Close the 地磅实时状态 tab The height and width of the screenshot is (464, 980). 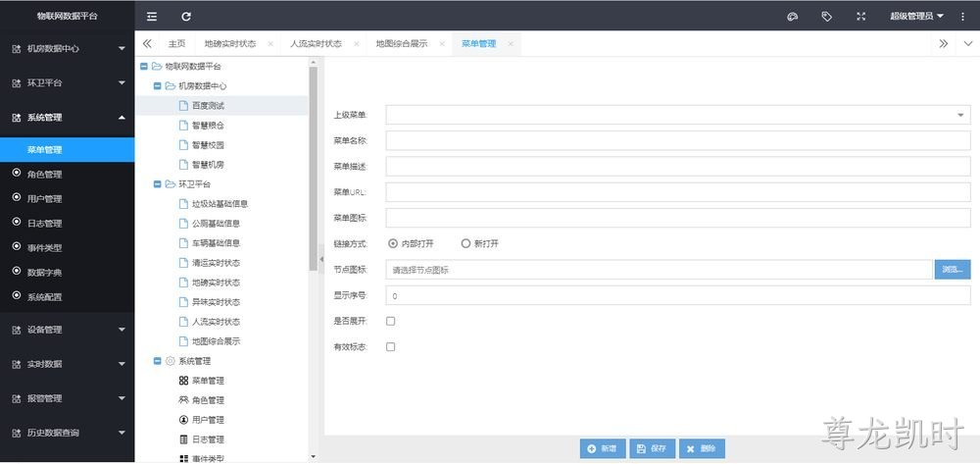270,44
